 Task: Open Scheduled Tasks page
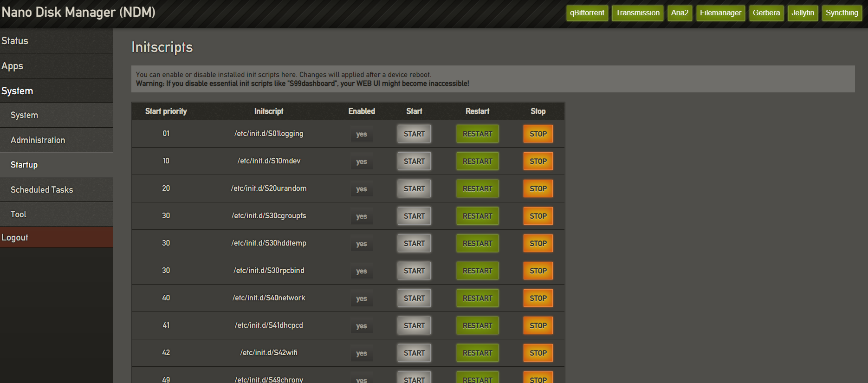56,190
